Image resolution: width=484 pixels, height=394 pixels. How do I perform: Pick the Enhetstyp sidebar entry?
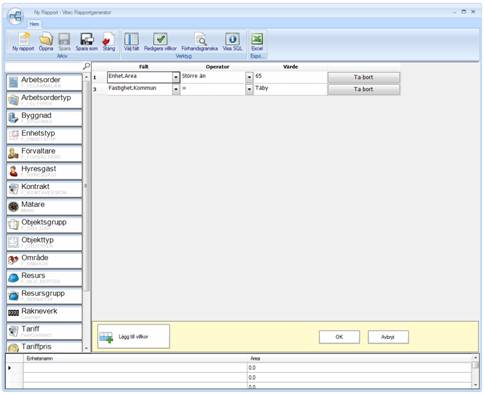(x=44, y=135)
